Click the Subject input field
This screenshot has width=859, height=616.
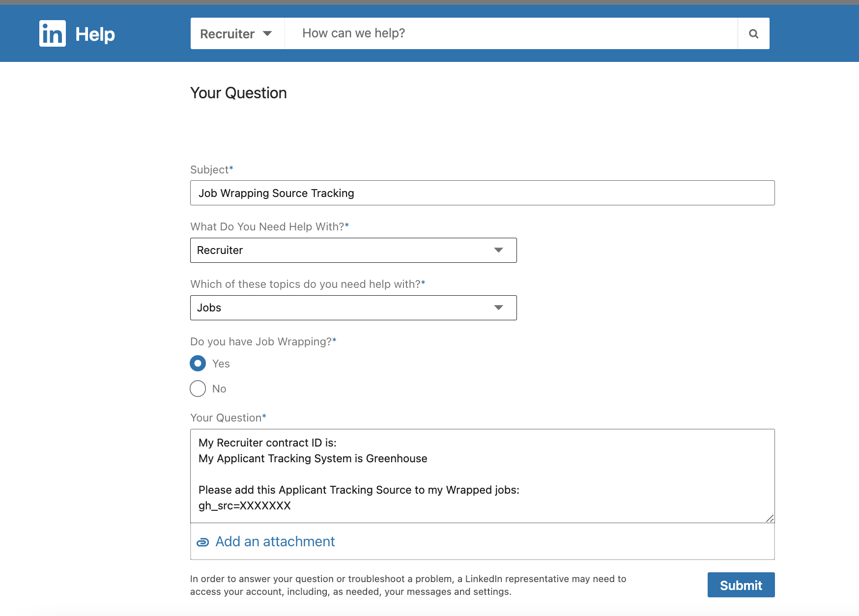482,193
